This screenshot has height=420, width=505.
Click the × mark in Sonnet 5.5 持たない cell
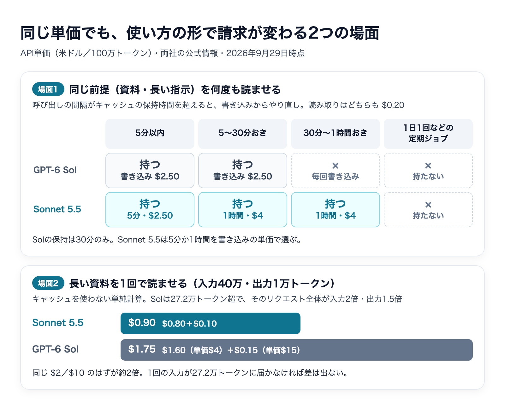click(x=428, y=205)
